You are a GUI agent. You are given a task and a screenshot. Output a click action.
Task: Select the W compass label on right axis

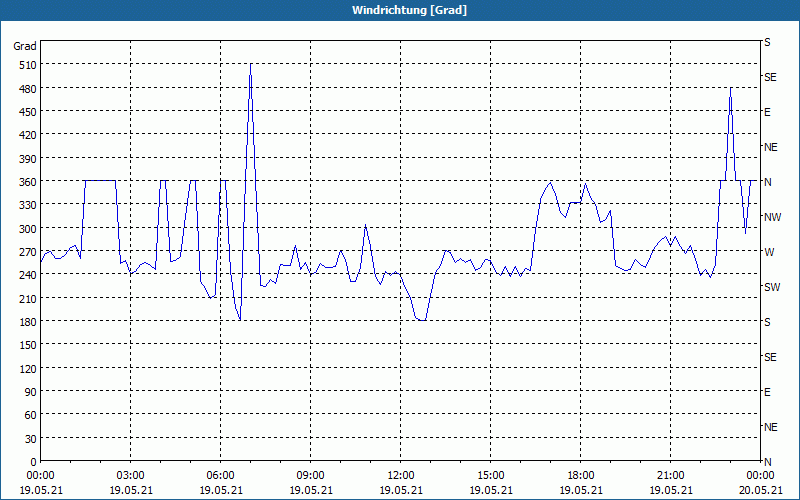pyautogui.click(x=769, y=252)
